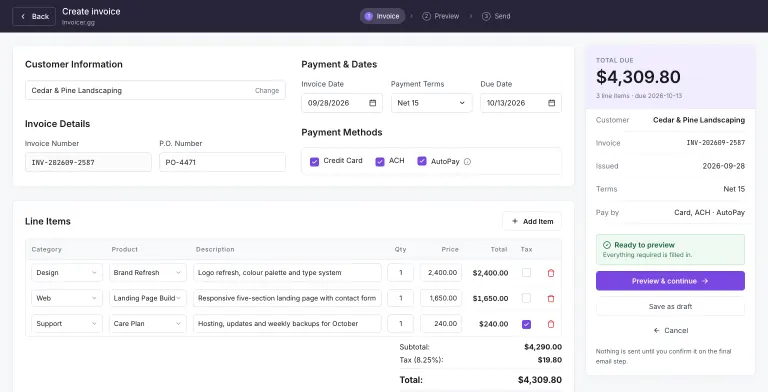Uncheck the Credit Card payment method
768x392 pixels.
pos(314,161)
